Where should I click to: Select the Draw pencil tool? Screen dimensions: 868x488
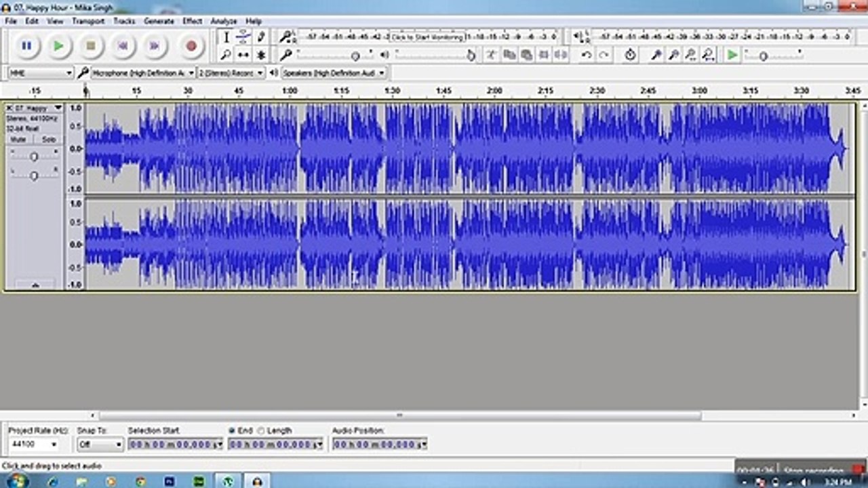click(x=261, y=37)
